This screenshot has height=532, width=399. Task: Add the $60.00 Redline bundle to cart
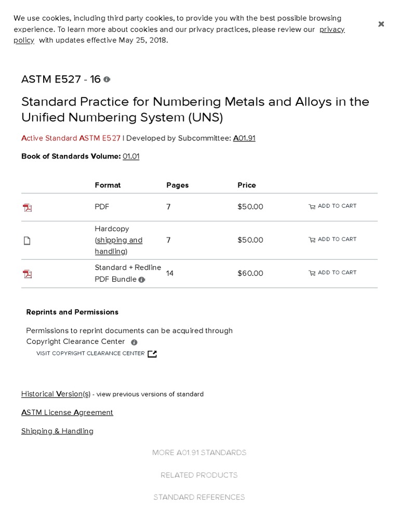(332, 273)
